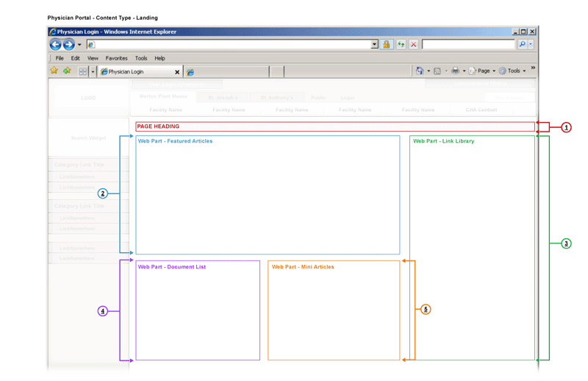Select the Login tab
Viewport: 588px width, 381px height.
click(347, 98)
